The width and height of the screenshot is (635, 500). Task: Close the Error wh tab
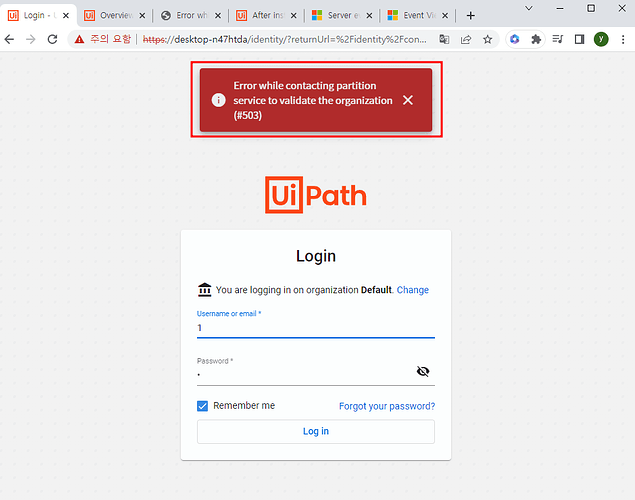218,16
